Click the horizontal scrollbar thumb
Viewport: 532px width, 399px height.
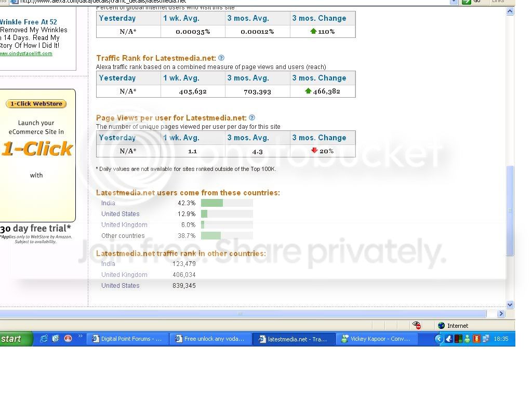coord(243,313)
